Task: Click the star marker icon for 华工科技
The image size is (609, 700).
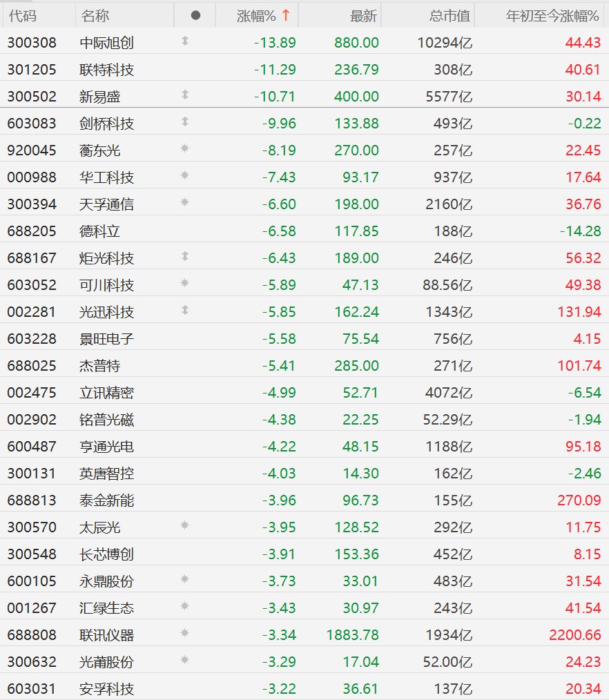Action: 185,175
